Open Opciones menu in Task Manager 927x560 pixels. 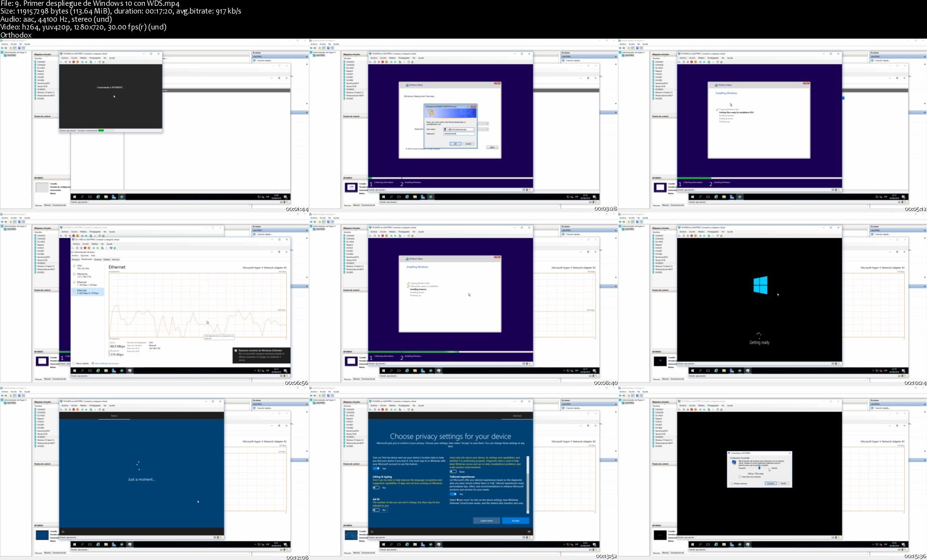tap(84, 255)
